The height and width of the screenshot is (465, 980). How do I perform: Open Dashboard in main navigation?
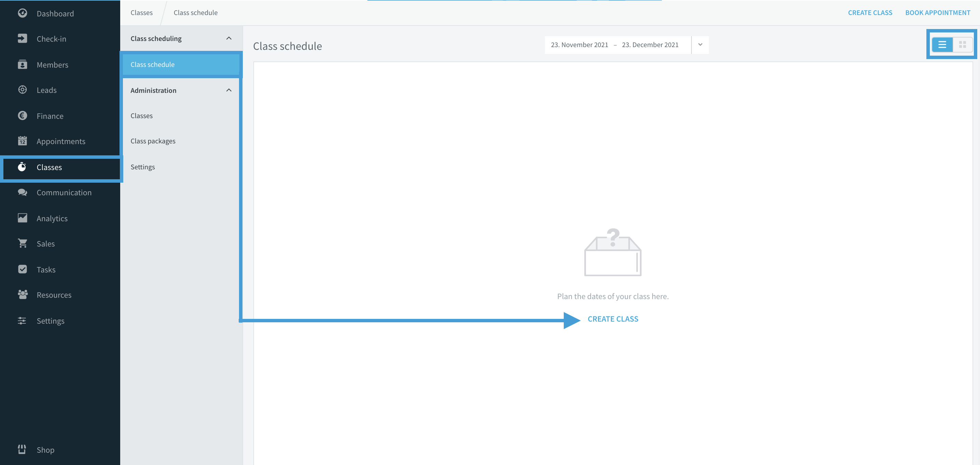55,13
